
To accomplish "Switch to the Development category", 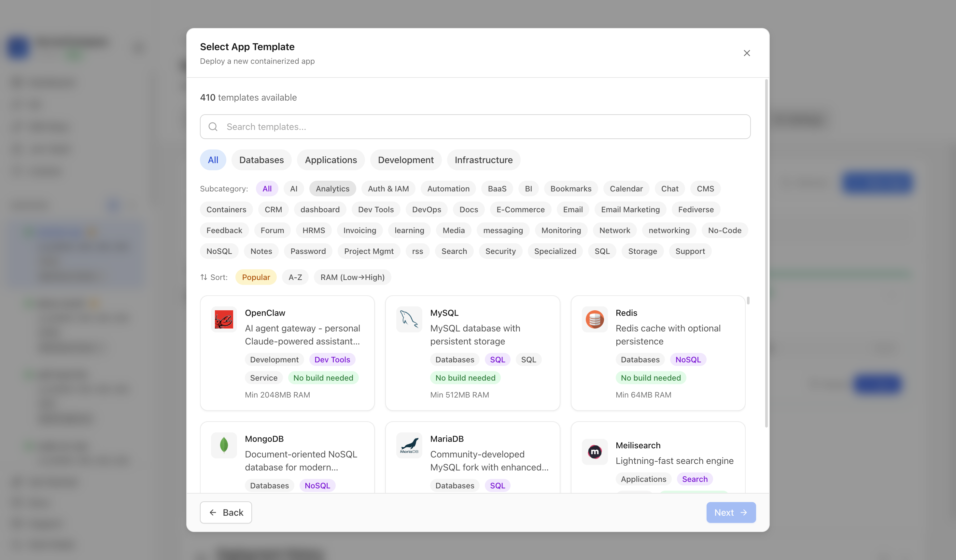I will (405, 160).
